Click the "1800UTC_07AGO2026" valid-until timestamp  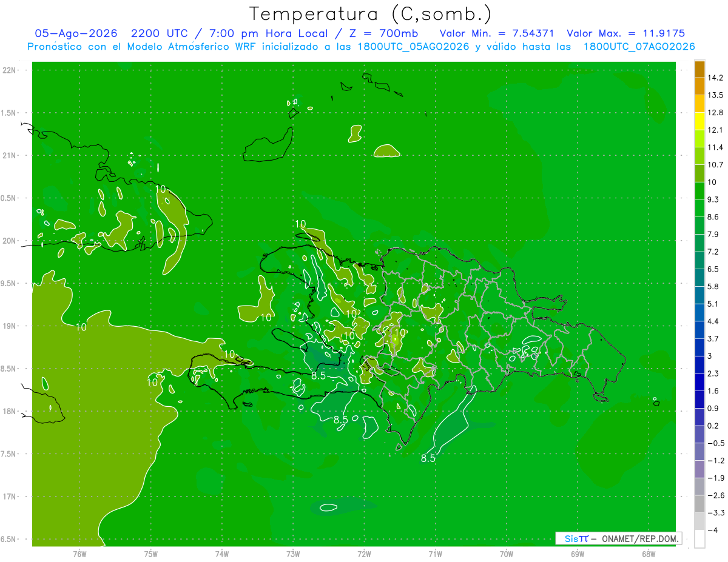click(x=639, y=47)
